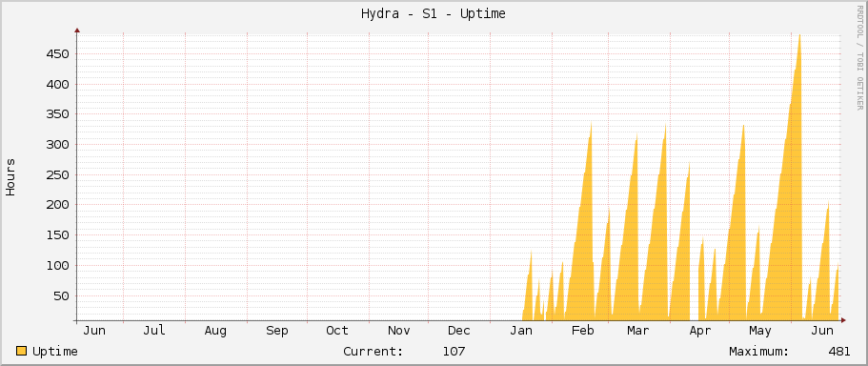
Task: Click the y-axis value '200'
Action: coord(57,205)
